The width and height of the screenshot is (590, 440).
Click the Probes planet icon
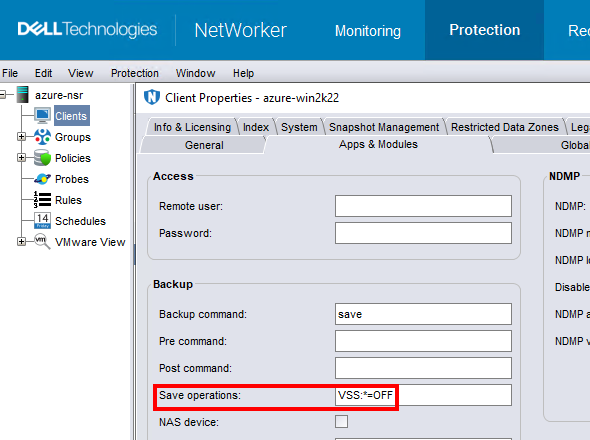click(x=42, y=179)
